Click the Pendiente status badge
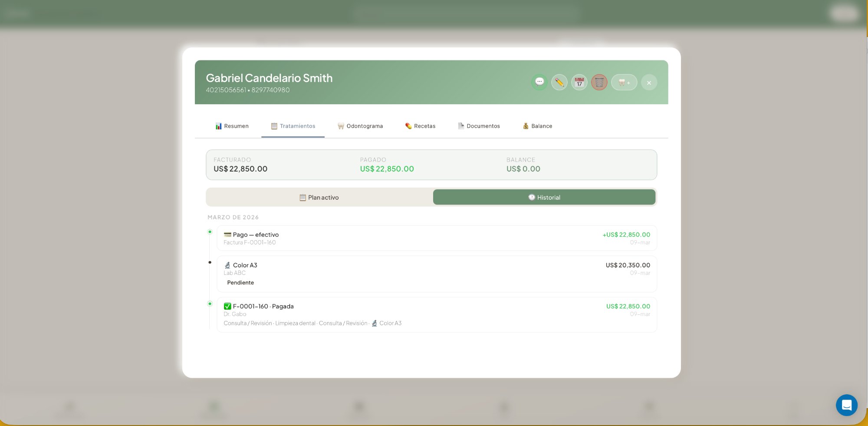 tap(240, 283)
